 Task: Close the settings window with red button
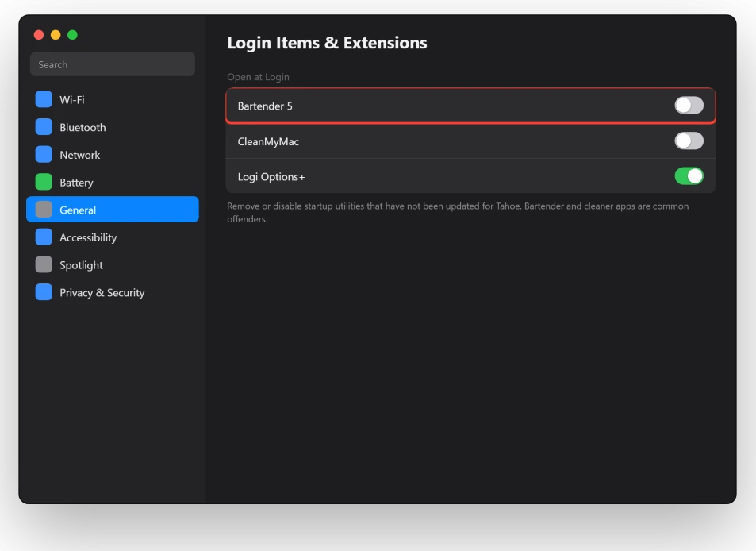[x=39, y=35]
